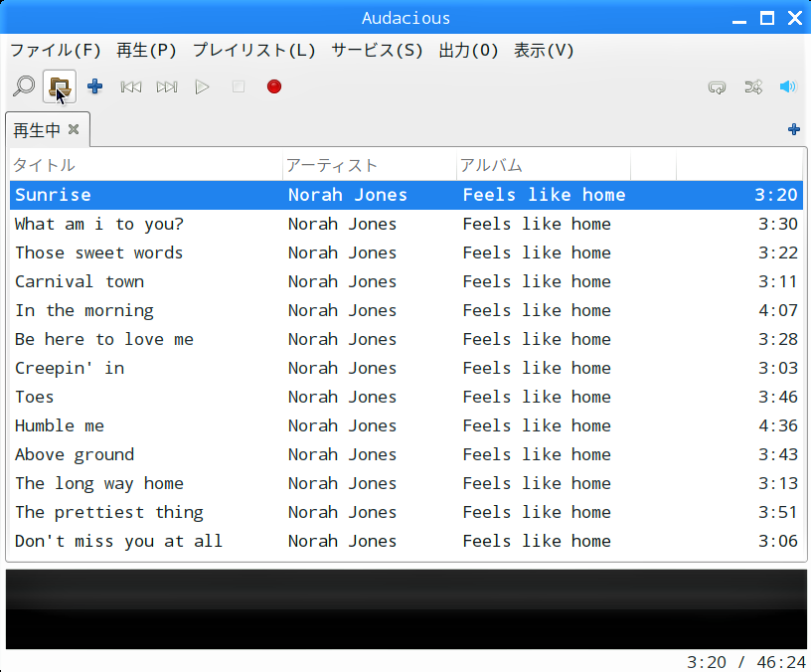Image resolution: width=811 pixels, height=672 pixels.
Task: Select the track Toes
Action: pos(406,398)
